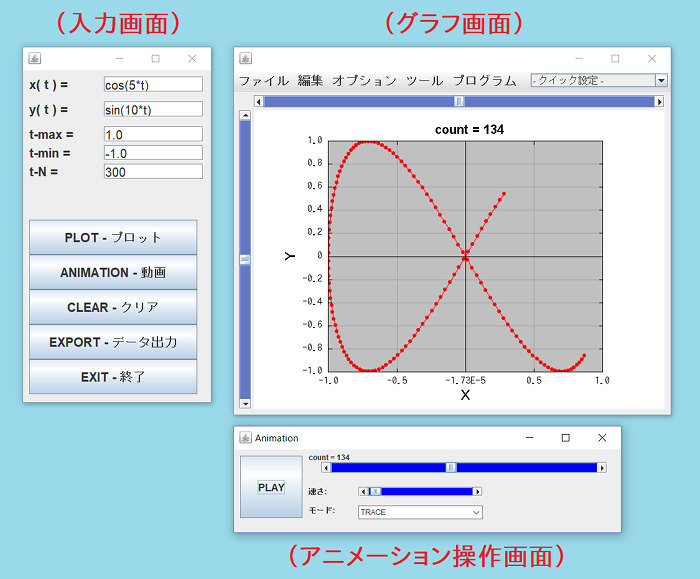Open the ファイル menu
Image resolution: width=700 pixels, height=579 pixels.
(264, 81)
